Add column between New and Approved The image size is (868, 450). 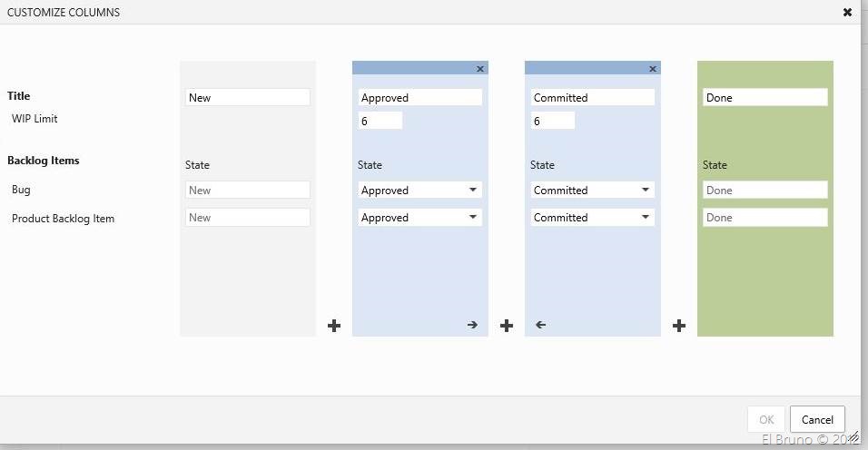334,326
